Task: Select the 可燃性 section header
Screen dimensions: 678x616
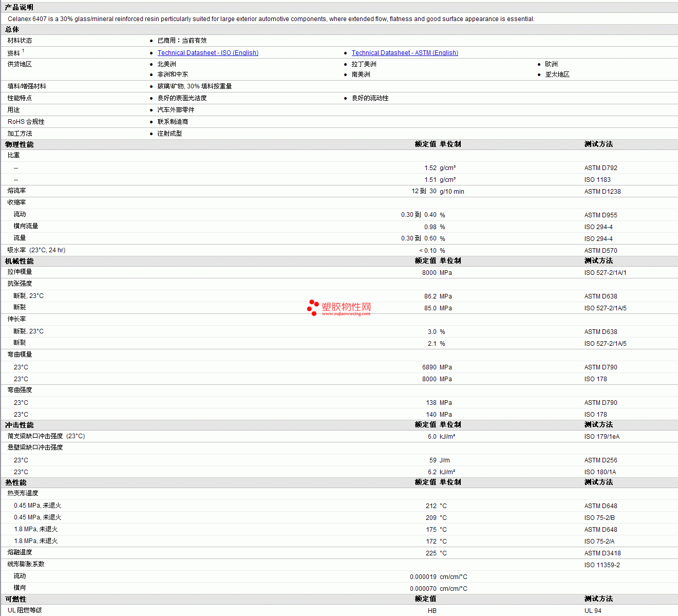Action: click(16, 599)
